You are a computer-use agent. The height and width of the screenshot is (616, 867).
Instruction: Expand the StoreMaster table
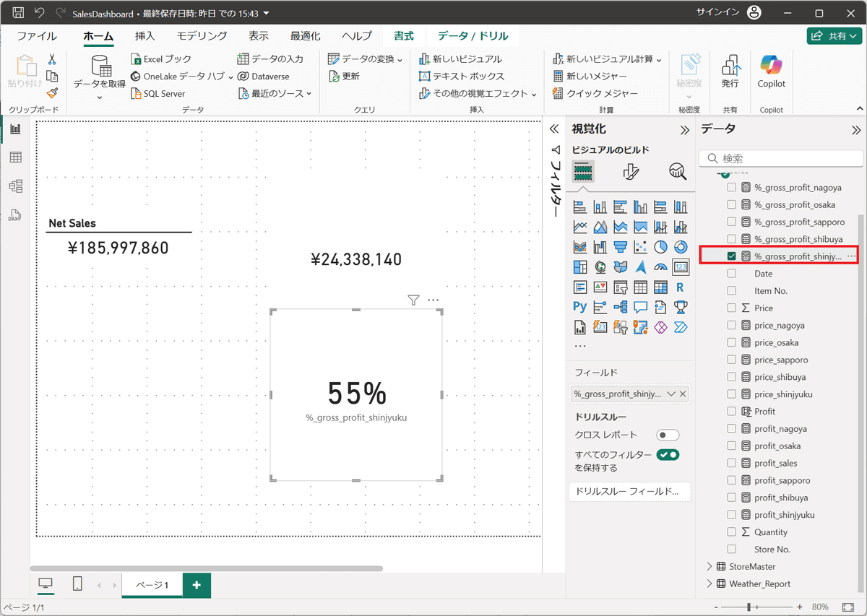click(709, 567)
